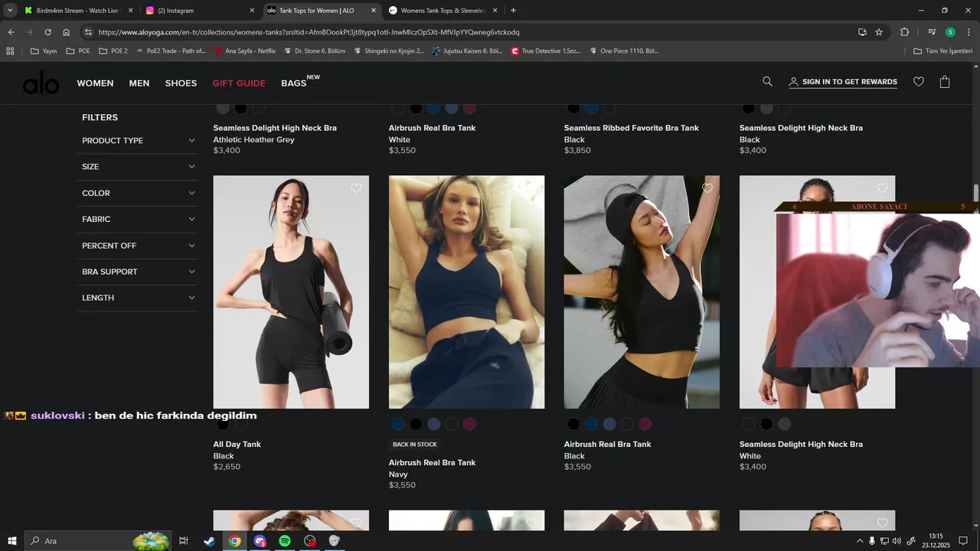Go to the Alo logo homepage

tap(41, 82)
